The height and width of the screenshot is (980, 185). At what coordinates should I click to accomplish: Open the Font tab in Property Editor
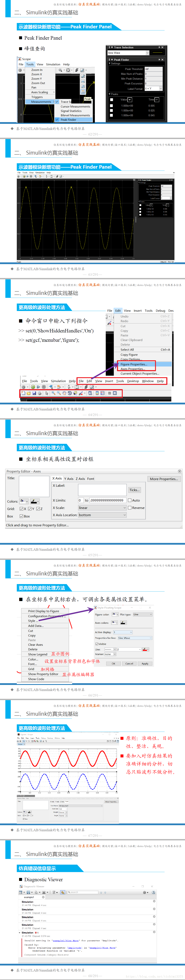click(91, 479)
